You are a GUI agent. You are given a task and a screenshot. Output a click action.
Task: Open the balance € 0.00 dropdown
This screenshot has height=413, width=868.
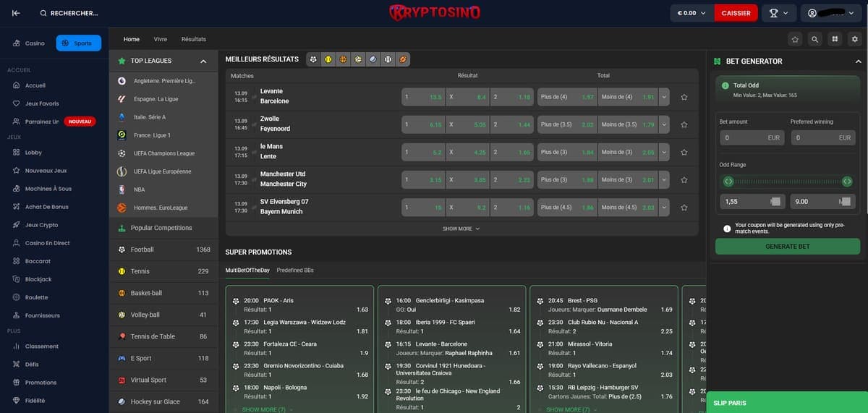point(692,13)
